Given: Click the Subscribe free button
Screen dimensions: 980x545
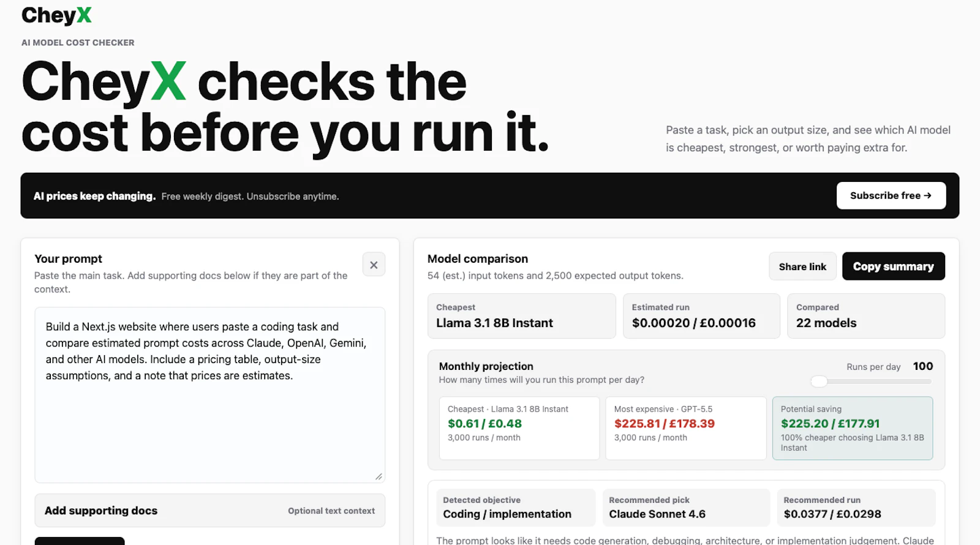Looking at the screenshot, I should click(891, 195).
